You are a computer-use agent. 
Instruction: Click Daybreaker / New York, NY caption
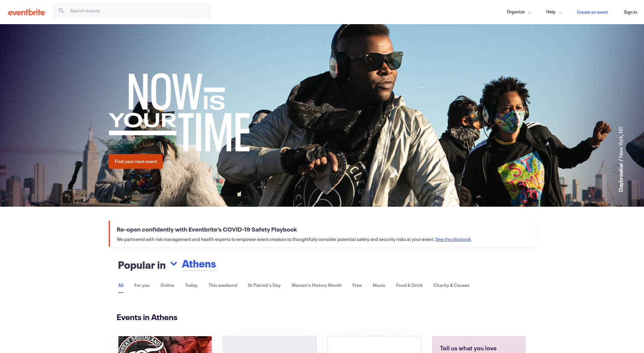point(621,159)
